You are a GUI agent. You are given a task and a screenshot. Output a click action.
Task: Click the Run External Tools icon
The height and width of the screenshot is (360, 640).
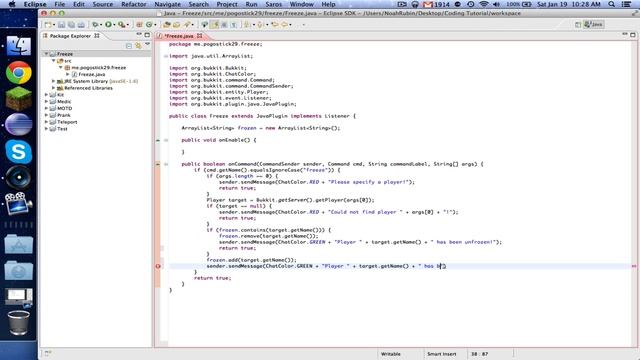click(x=121, y=24)
